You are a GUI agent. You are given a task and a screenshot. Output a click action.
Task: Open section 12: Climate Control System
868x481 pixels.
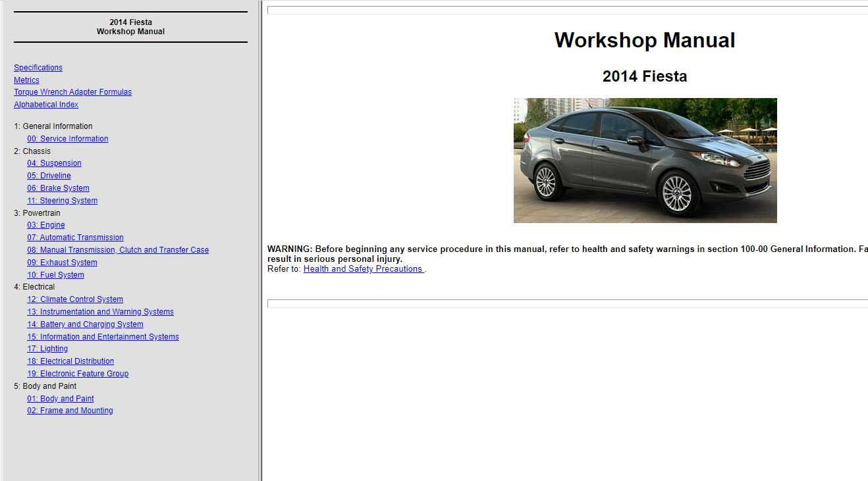[x=75, y=299]
